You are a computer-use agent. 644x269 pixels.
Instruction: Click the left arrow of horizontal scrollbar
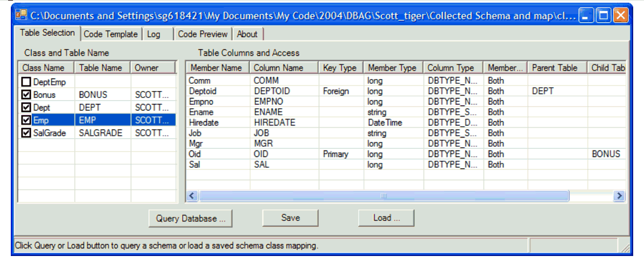(x=192, y=196)
